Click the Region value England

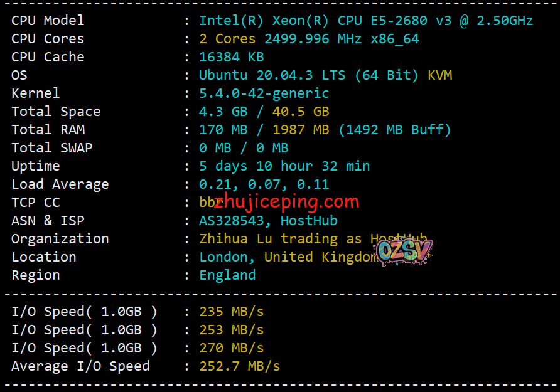coord(227,275)
